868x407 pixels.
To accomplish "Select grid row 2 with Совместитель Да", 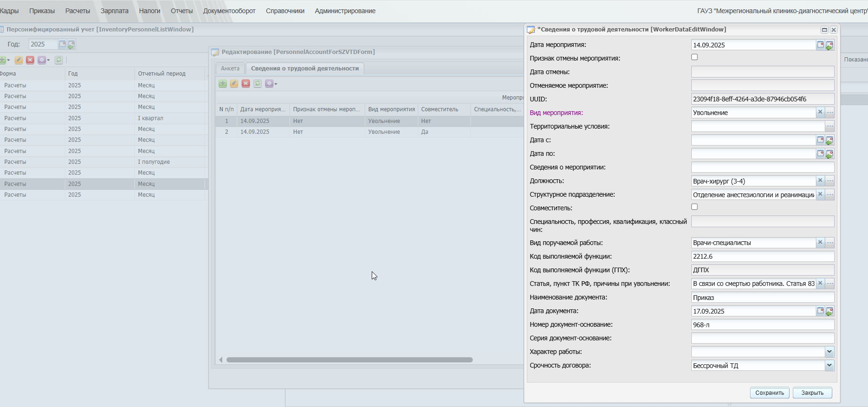I will click(x=369, y=132).
